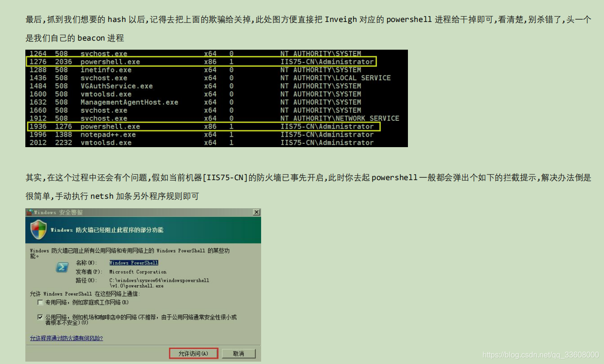Click the svchost.exe row with PID 1436

pyautogui.click(x=217, y=78)
